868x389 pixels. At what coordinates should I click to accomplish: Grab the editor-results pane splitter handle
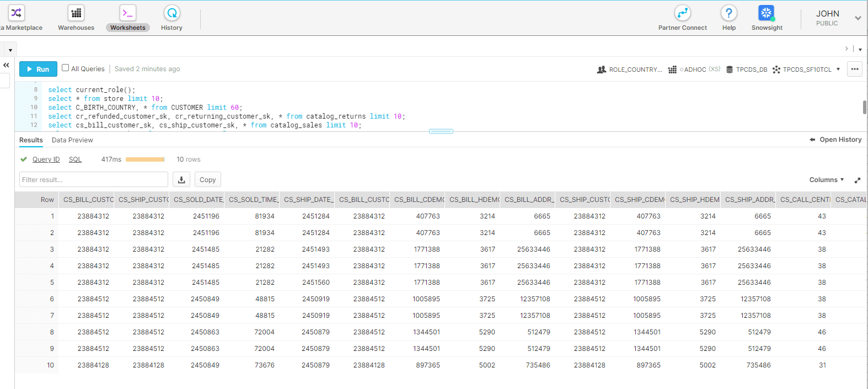[441, 131]
